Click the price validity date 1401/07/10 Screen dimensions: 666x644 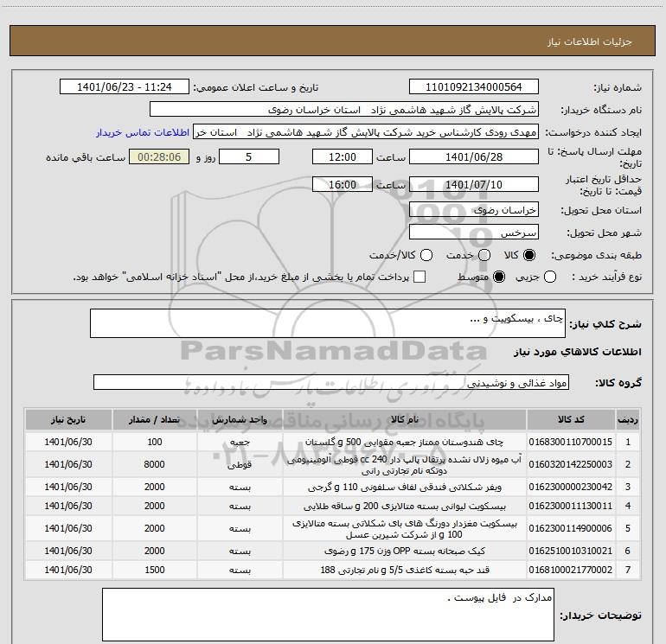tap(474, 185)
